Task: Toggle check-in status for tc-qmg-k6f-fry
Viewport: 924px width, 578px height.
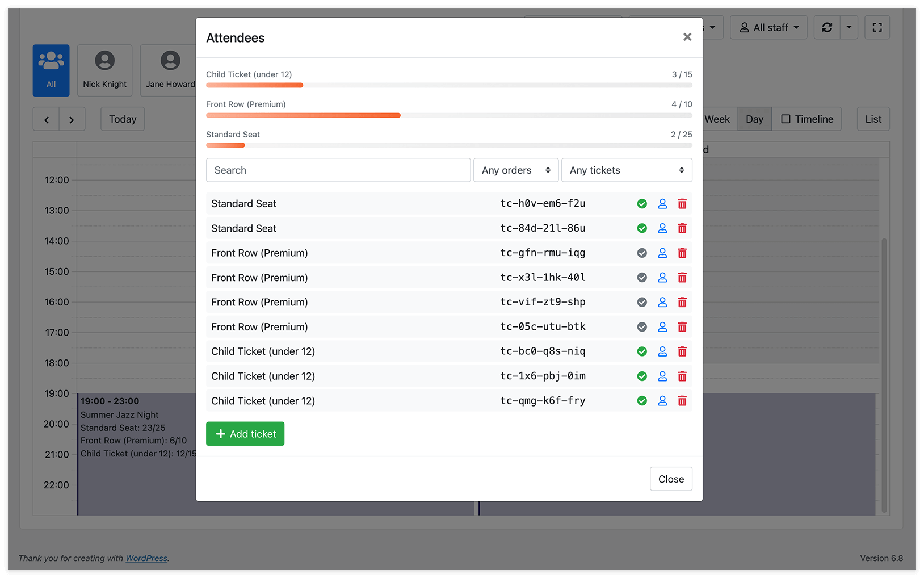Action: [642, 401]
